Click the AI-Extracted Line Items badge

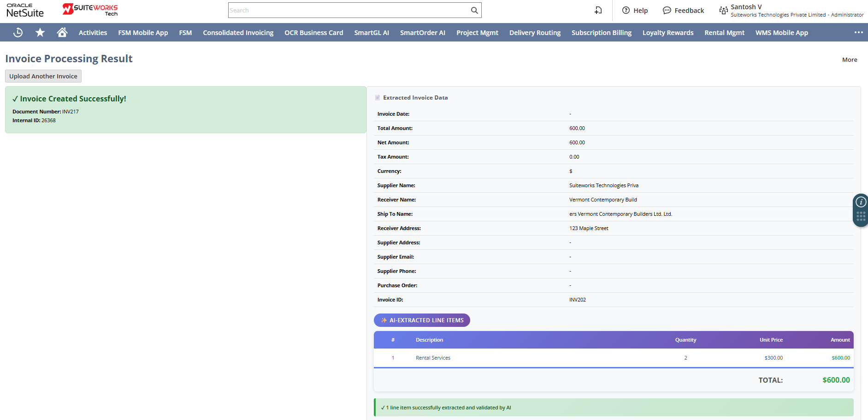pyautogui.click(x=422, y=320)
